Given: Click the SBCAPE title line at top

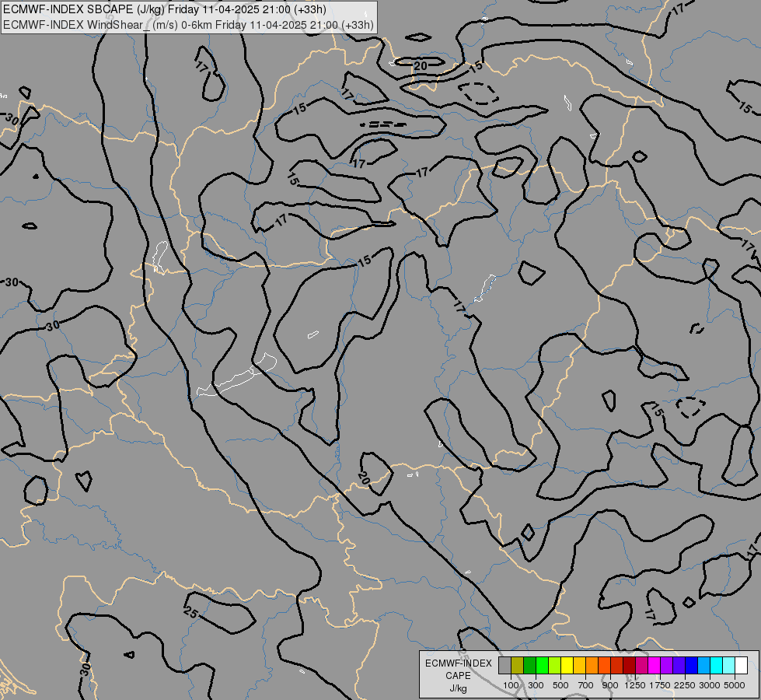Looking at the screenshot, I should (x=165, y=9).
